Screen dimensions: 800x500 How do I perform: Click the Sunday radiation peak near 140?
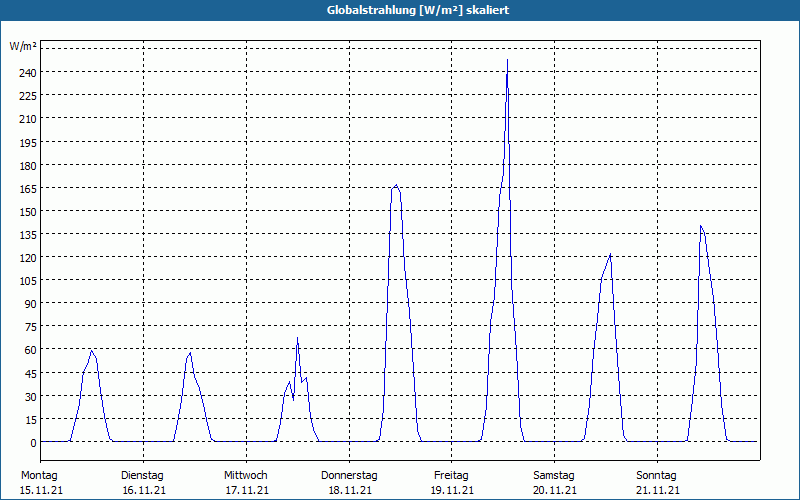coord(701,226)
